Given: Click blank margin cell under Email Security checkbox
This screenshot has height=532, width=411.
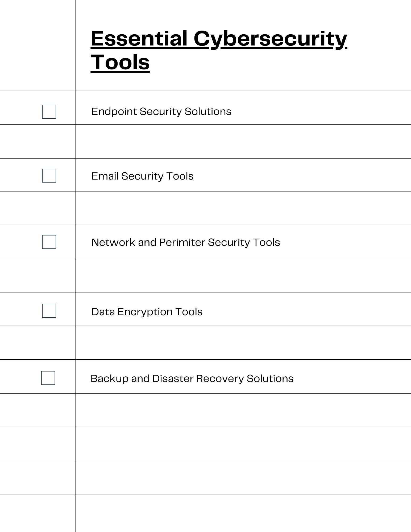Looking at the screenshot, I should (x=38, y=208).
